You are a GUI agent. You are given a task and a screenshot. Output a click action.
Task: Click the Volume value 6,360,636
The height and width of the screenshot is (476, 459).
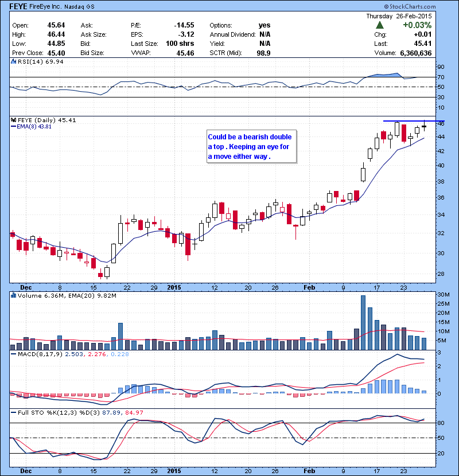point(416,53)
